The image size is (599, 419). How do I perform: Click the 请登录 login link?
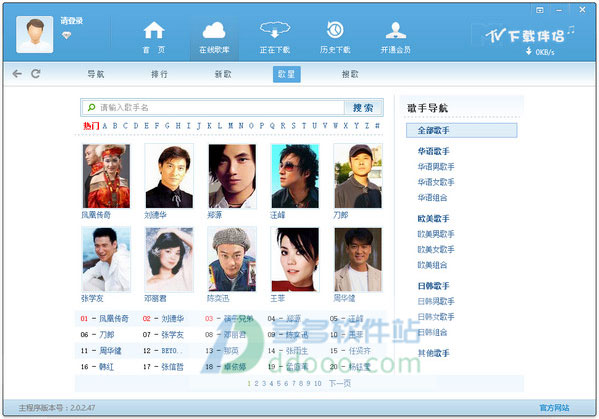(71, 21)
